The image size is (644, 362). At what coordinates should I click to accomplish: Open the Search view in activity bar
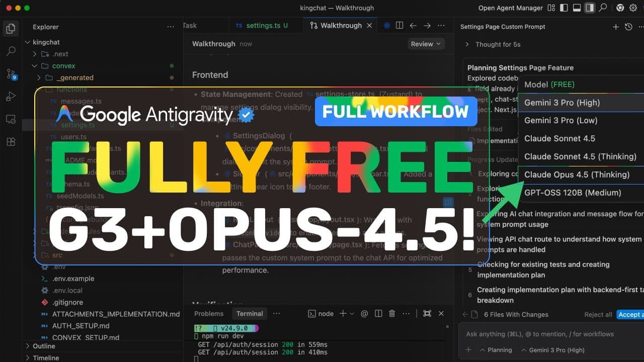11,51
